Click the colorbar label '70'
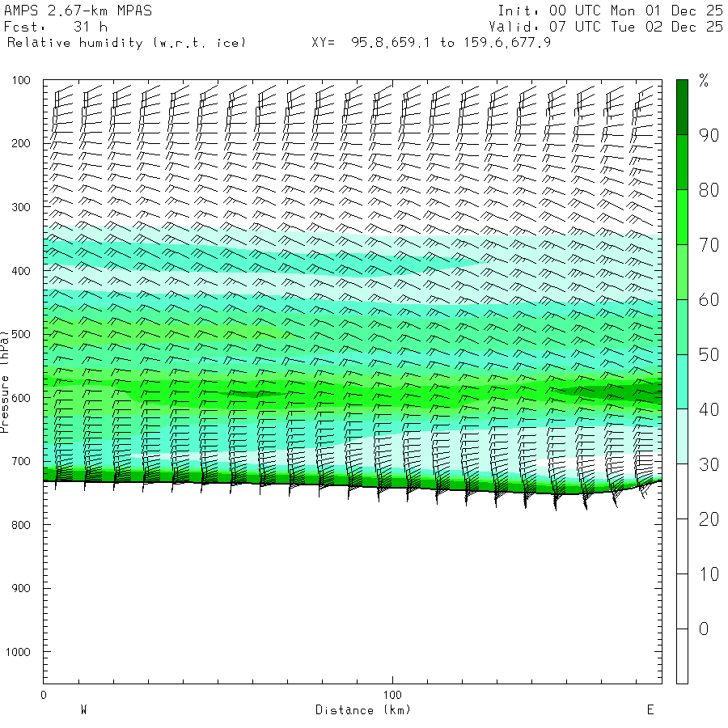728x728 pixels. pos(709,244)
